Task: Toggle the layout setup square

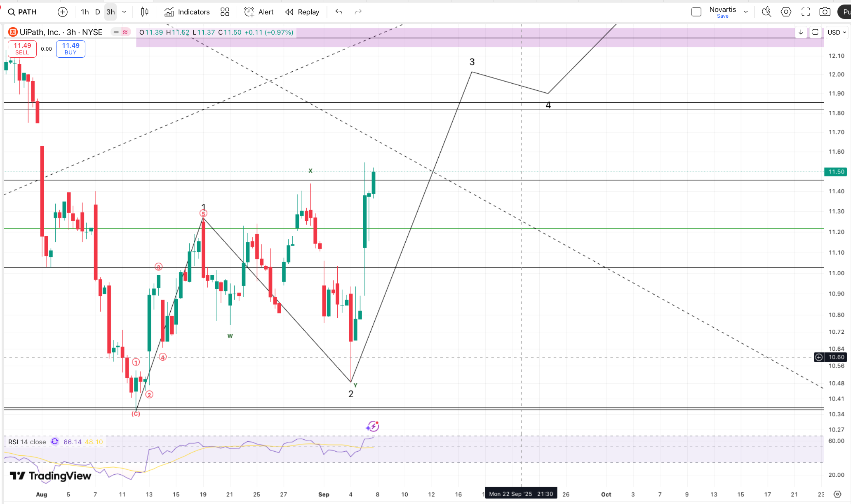Action: (x=696, y=12)
